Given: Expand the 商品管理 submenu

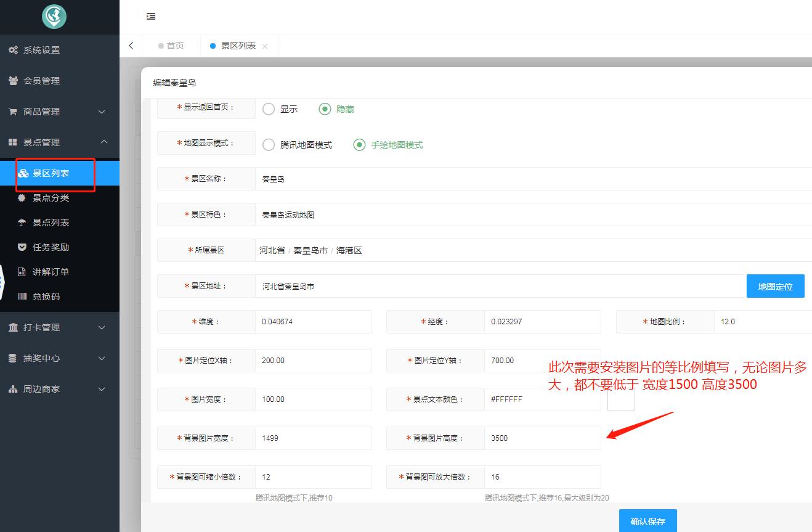Looking at the screenshot, I should click(102, 112).
